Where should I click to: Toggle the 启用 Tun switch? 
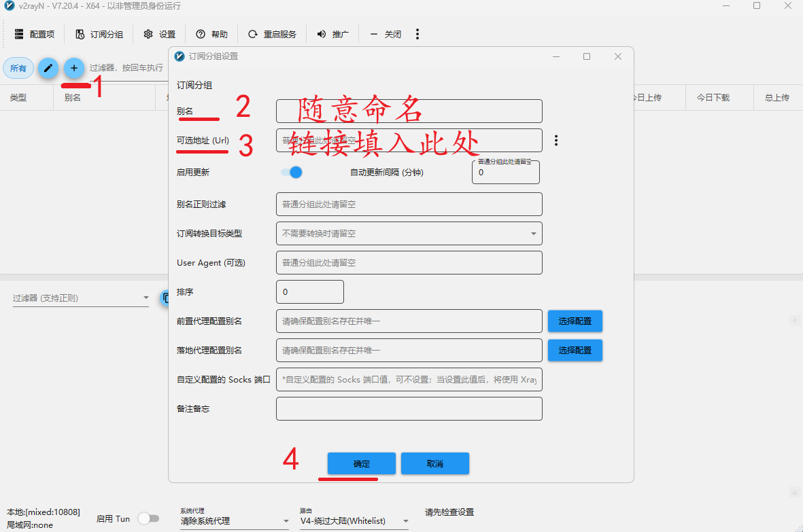tap(148, 518)
